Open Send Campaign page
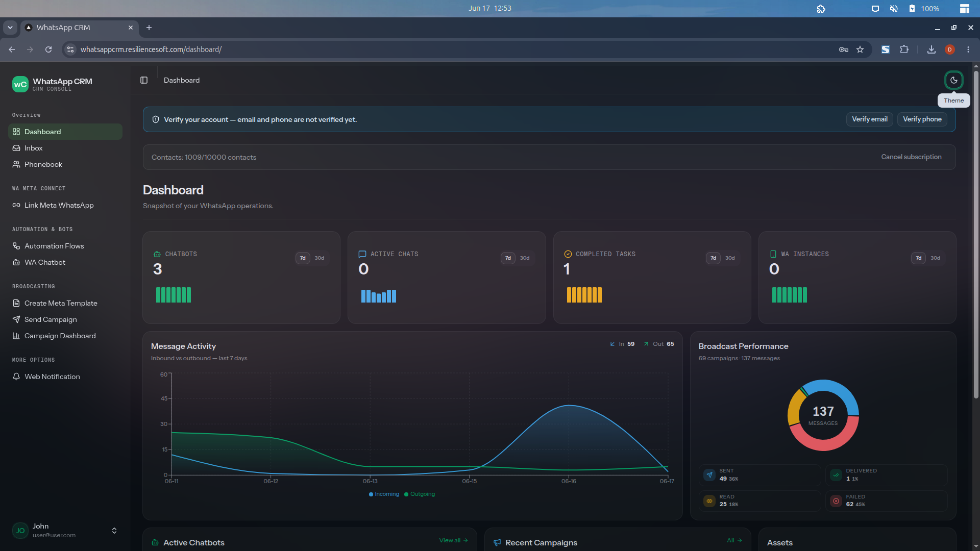This screenshot has height=551, width=980. (x=65, y=319)
